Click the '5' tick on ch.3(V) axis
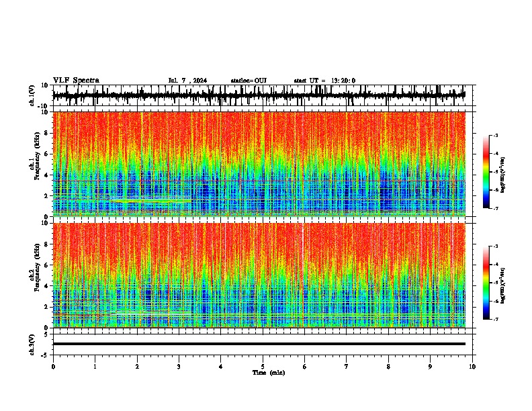 [x=46, y=334]
